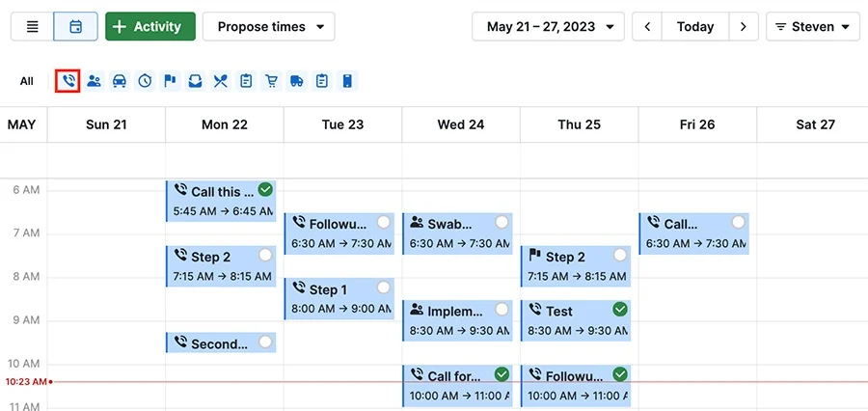The width and height of the screenshot is (868, 411).
Task: Filter activities by phone call icon
Action: (x=68, y=81)
